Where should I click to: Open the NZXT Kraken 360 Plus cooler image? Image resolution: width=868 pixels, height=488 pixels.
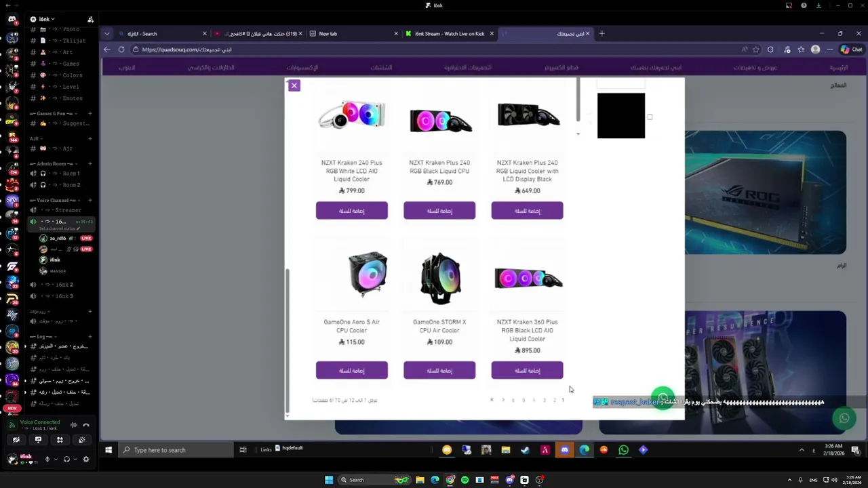(x=528, y=278)
